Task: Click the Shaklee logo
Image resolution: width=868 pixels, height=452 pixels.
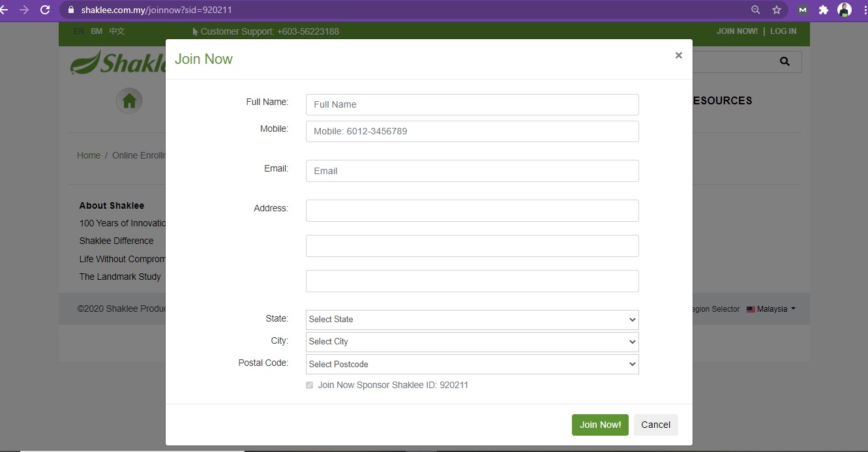Action: 117,63
